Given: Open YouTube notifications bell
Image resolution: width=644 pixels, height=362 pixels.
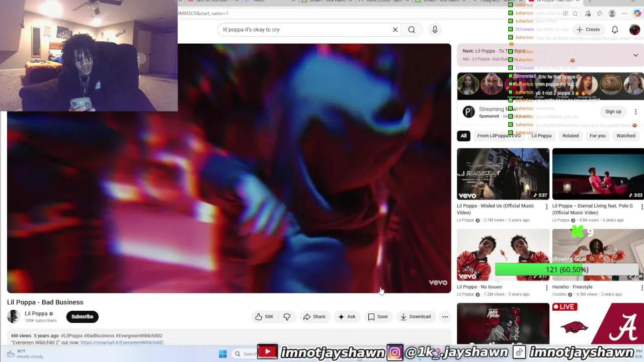Looking at the screenshot, I should pyautogui.click(x=614, y=30).
